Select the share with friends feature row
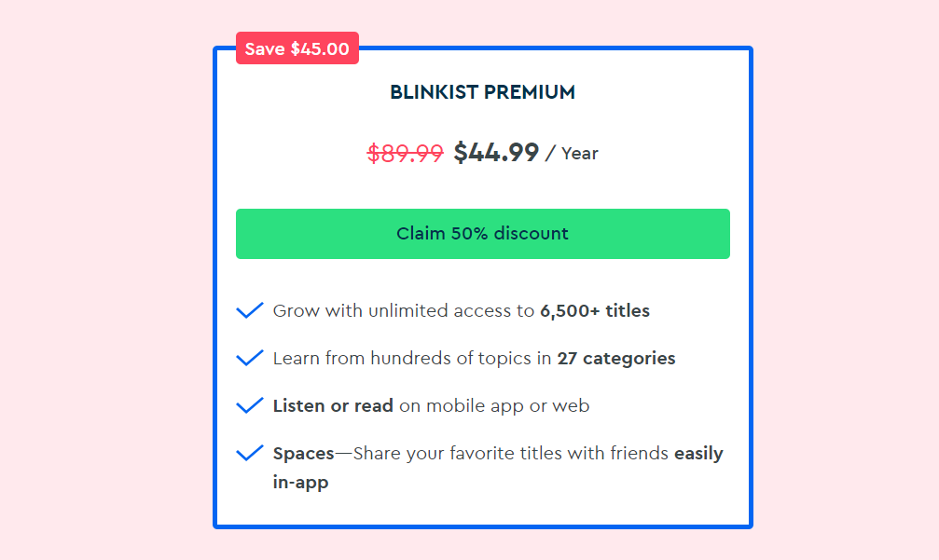 [497, 453]
